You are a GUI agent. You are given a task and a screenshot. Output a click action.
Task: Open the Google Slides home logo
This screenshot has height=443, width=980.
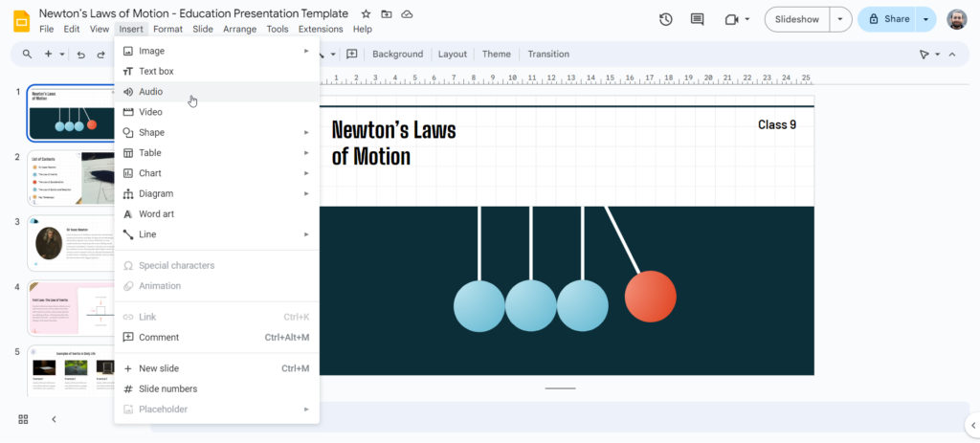pyautogui.click(x=19, y=20)
